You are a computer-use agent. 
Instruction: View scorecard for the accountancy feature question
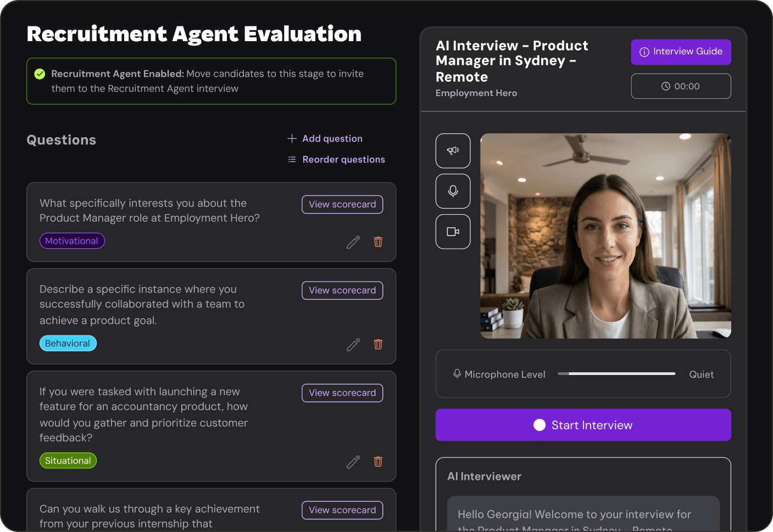tap(342, 393)
